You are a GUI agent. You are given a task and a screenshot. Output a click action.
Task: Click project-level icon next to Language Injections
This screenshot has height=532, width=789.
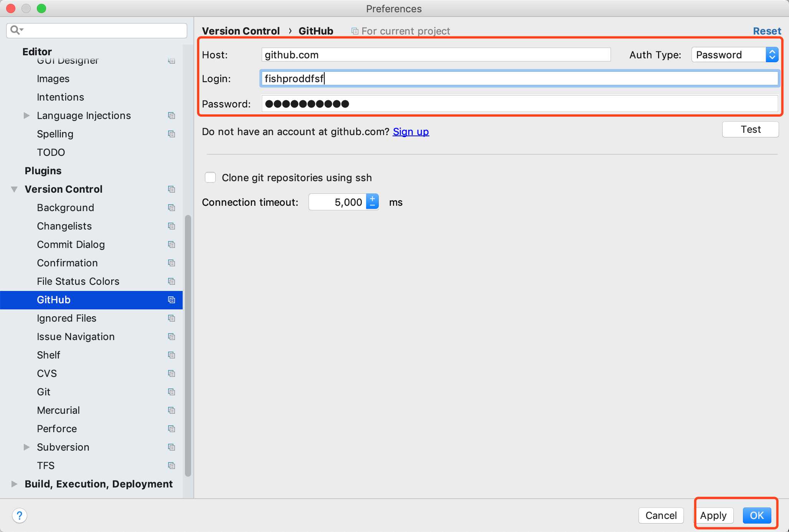[x=172, y=116]
